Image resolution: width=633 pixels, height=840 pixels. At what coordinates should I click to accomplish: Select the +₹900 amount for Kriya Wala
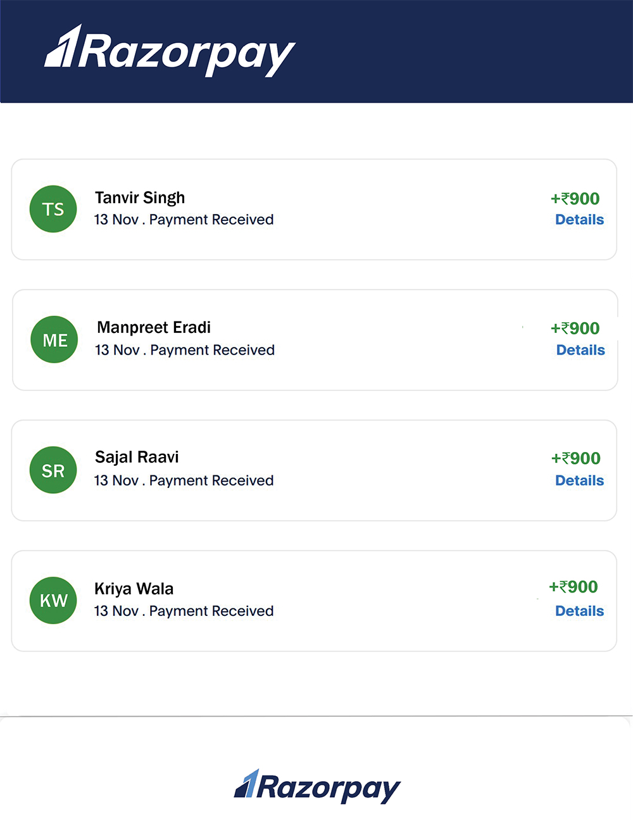pyautogui.click(x=573, y=587)
